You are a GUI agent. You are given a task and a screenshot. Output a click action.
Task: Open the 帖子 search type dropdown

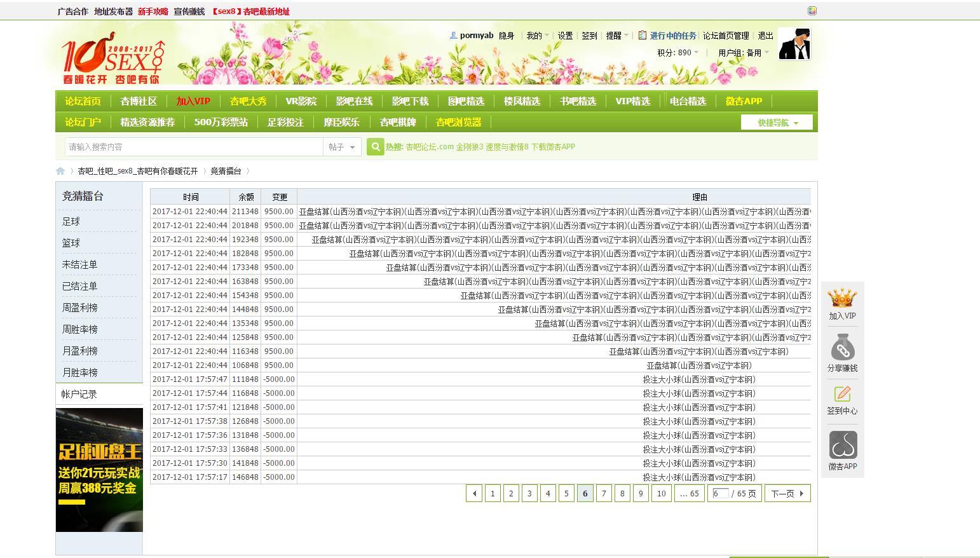pos(342,147)
